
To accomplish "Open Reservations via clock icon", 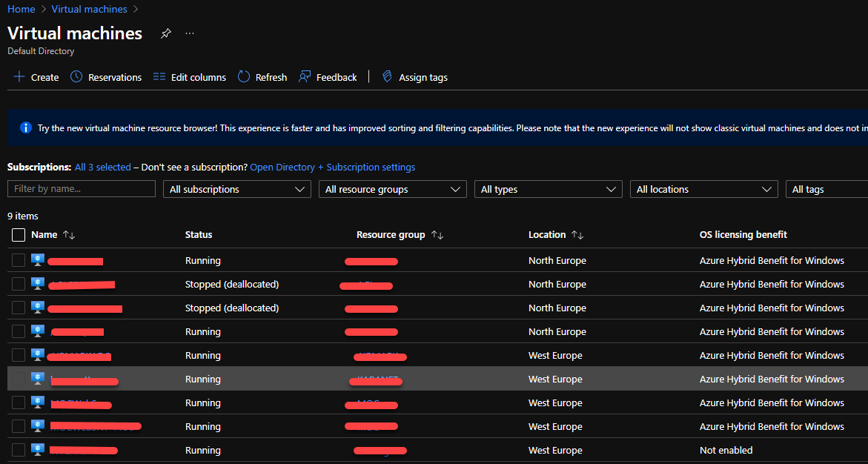I will (x=76, y=77).
